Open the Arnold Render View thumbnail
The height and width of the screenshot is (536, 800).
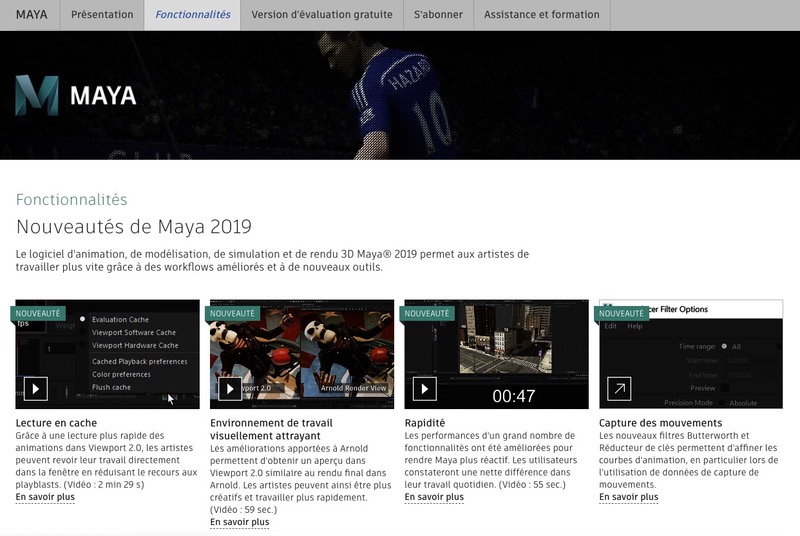pyautogui.click(x=302, y=354)
